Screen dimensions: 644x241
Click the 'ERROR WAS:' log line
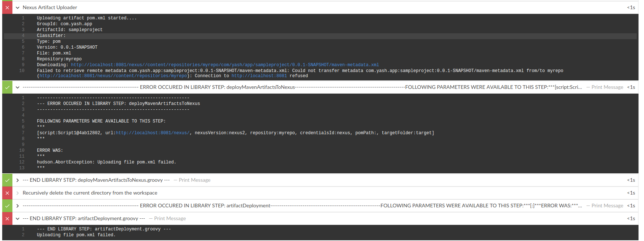click(50, 150)
